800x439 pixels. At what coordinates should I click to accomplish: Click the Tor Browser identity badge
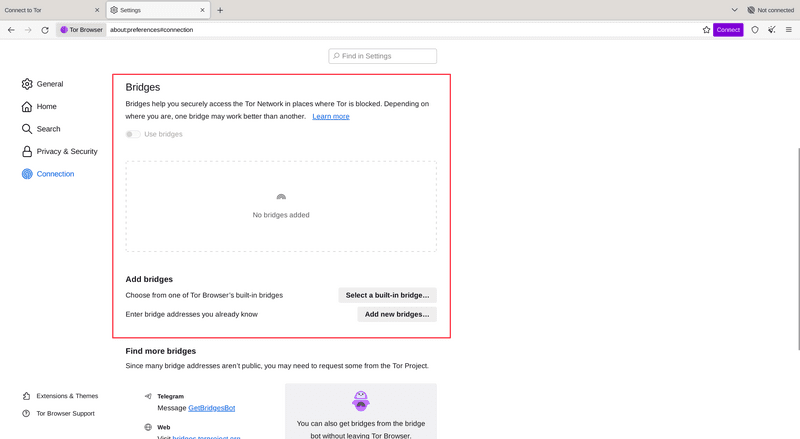(81, 30)
